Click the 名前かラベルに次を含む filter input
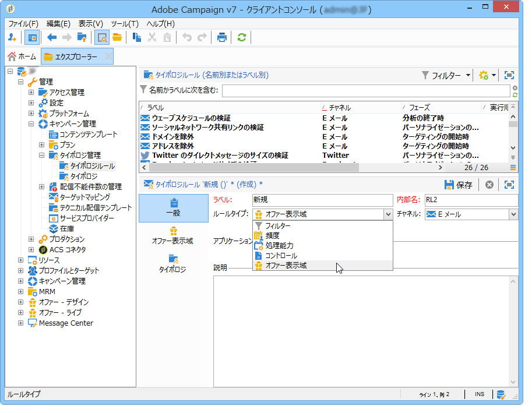Image resolution: width=532 pixels, height=413 pixels. pyautogui.click(x=366, y=91)
